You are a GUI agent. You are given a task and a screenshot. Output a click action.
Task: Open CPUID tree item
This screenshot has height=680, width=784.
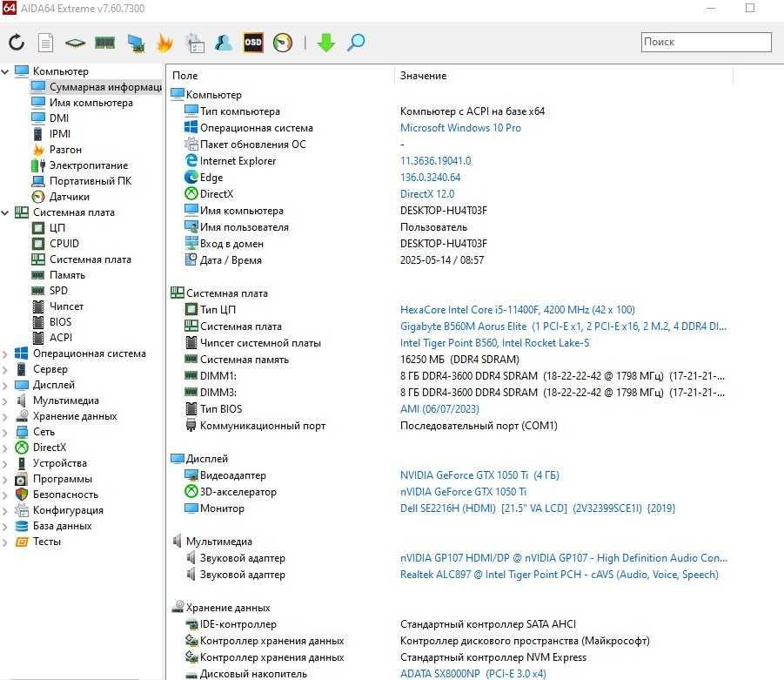(x=64, y=243)
